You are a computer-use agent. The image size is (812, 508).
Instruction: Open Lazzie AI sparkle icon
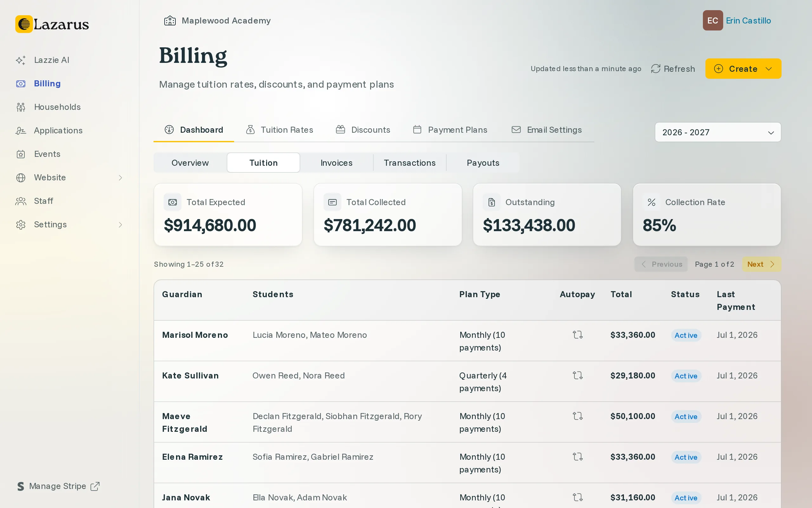(21, 60)
